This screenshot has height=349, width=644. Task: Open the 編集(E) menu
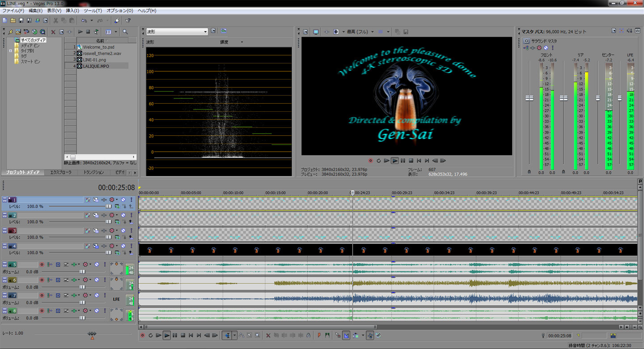tap(35, 10)
